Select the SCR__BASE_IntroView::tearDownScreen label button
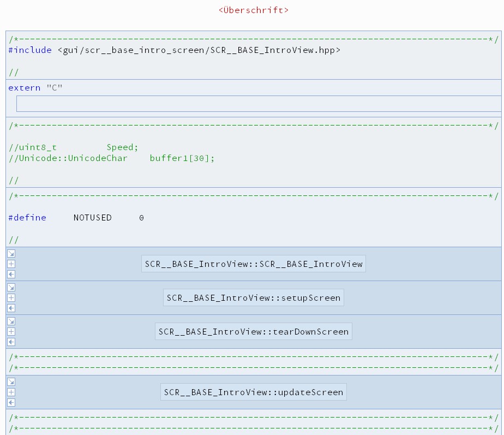Viewport: 504px width, 435px height. tap(253, 331)
